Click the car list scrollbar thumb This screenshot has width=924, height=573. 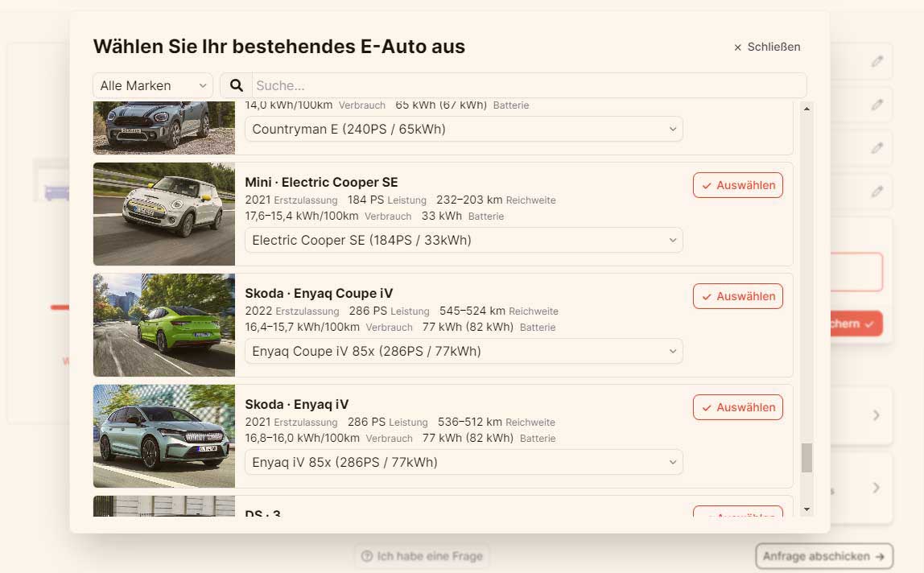tap(806, 458)
